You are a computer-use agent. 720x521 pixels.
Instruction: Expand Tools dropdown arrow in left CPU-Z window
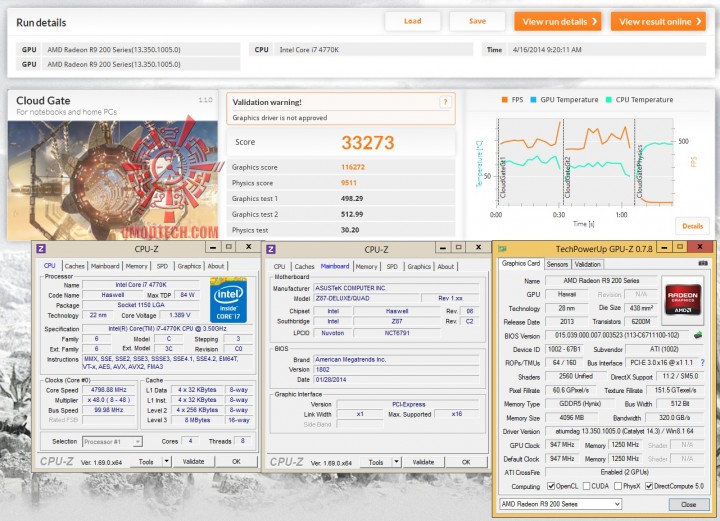[167, 461]
